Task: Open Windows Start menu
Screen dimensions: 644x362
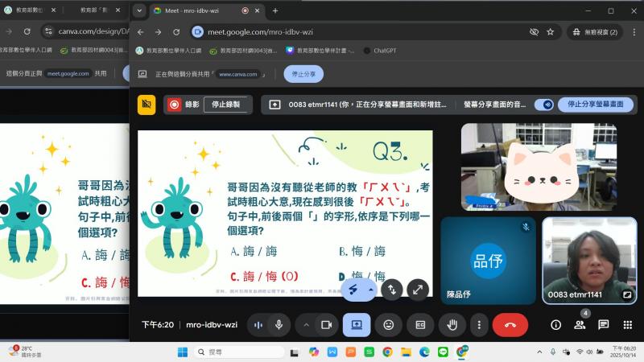Action: click(183, 352)
